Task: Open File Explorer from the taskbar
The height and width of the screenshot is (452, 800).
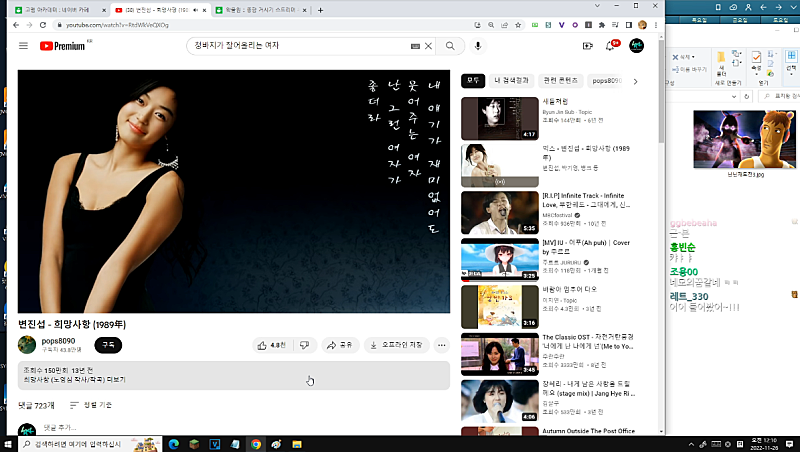Action: (297, 444)
